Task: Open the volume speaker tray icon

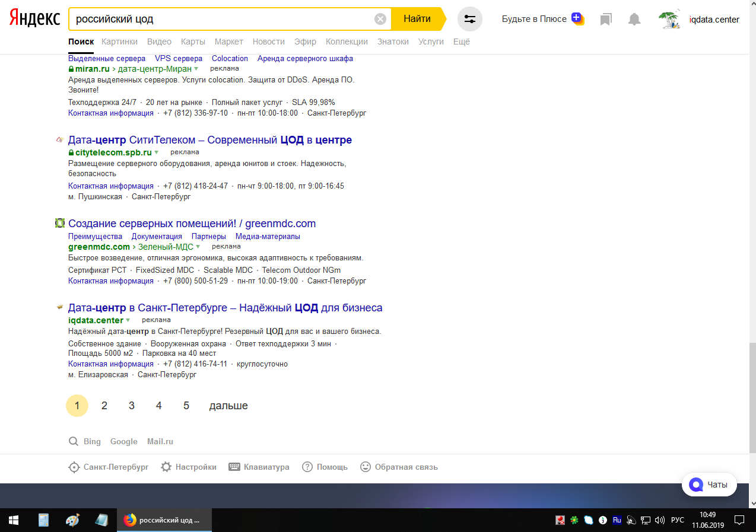Action: (x=659, y=520)
